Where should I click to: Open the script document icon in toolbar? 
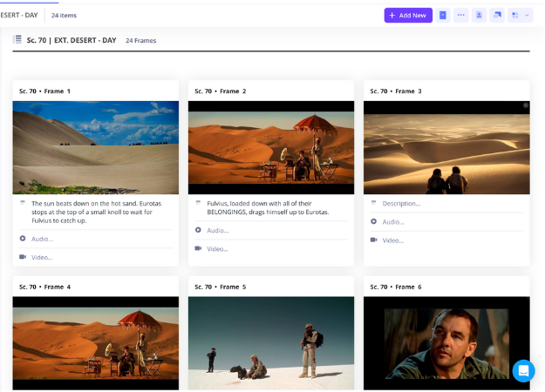(443, 15)
